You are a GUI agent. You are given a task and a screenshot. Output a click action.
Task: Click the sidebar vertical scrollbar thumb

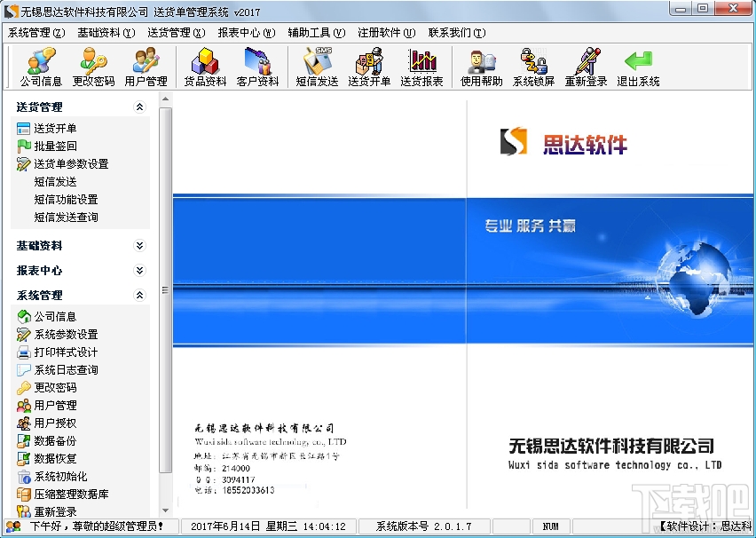[x=165, y=289]
